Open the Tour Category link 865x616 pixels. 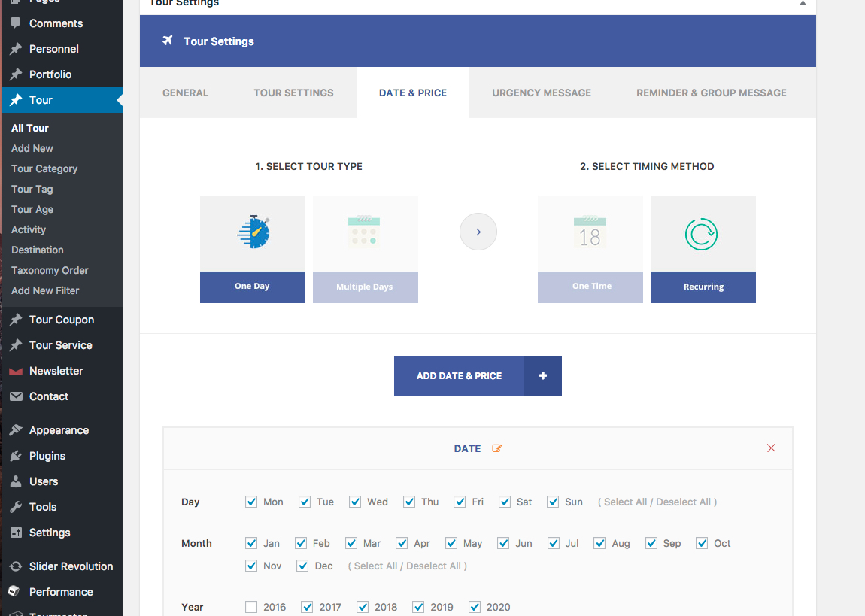tap(44, 168)
